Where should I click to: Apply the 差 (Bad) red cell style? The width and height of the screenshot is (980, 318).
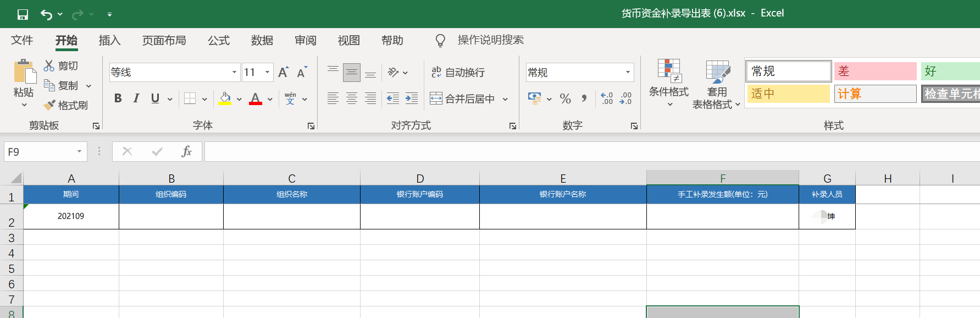pyautogui.click(x=875, y=72)
